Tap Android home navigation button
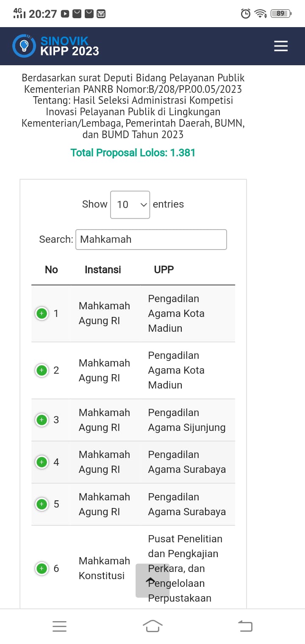 (152, 626)
